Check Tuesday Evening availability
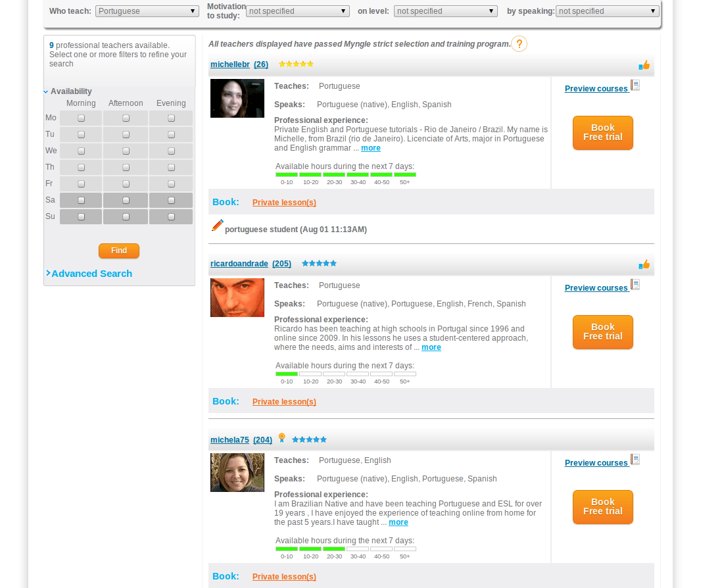This screenshot has width=701, height=588. pyautogui.click(x=171, y=135)
